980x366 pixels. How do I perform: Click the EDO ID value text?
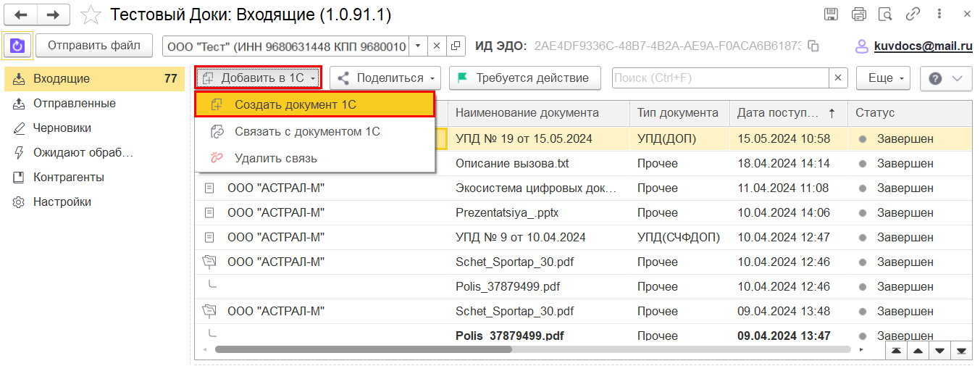point(668,46)
